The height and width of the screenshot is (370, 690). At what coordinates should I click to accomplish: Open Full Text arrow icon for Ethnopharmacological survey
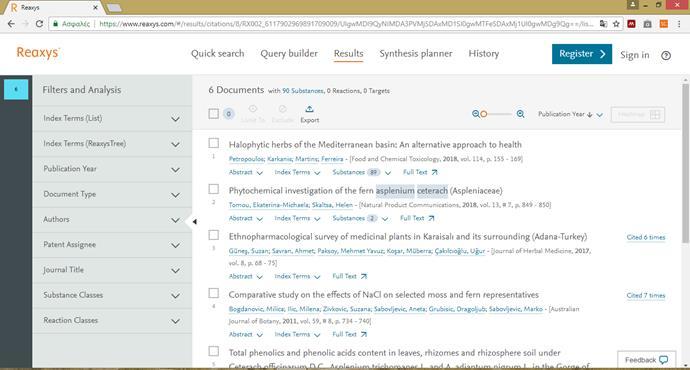pyautogui.click(x=363, y=276)
